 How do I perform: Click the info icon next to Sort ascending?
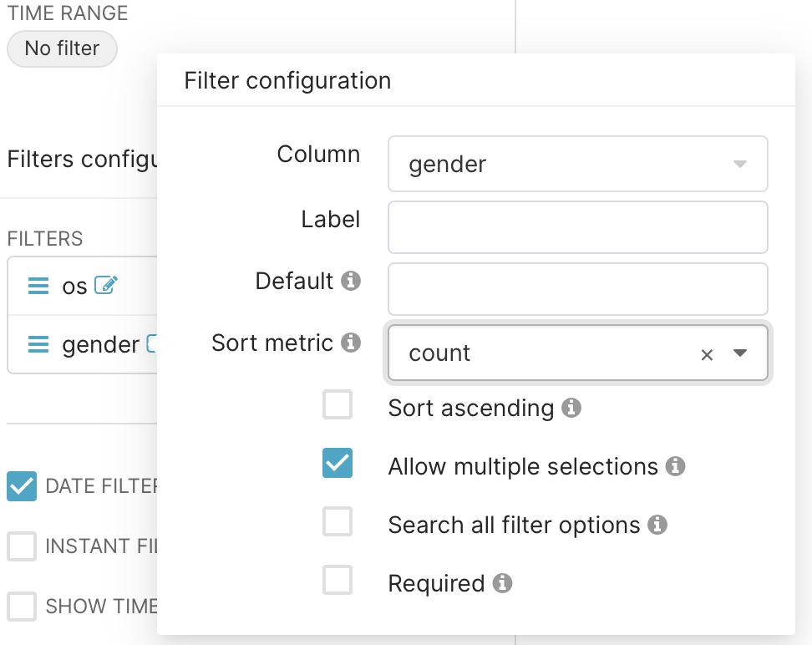click(x=571, y=408)
